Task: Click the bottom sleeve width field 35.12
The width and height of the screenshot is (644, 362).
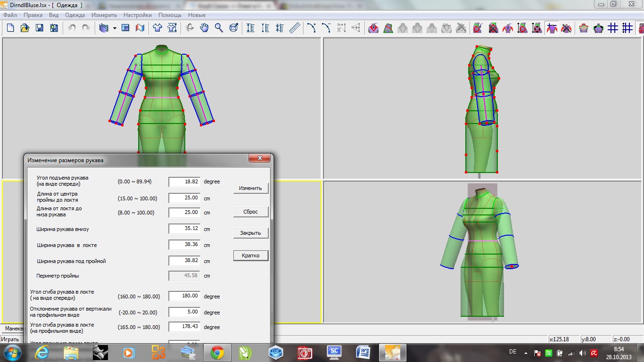Action: (x=184, y=229)
